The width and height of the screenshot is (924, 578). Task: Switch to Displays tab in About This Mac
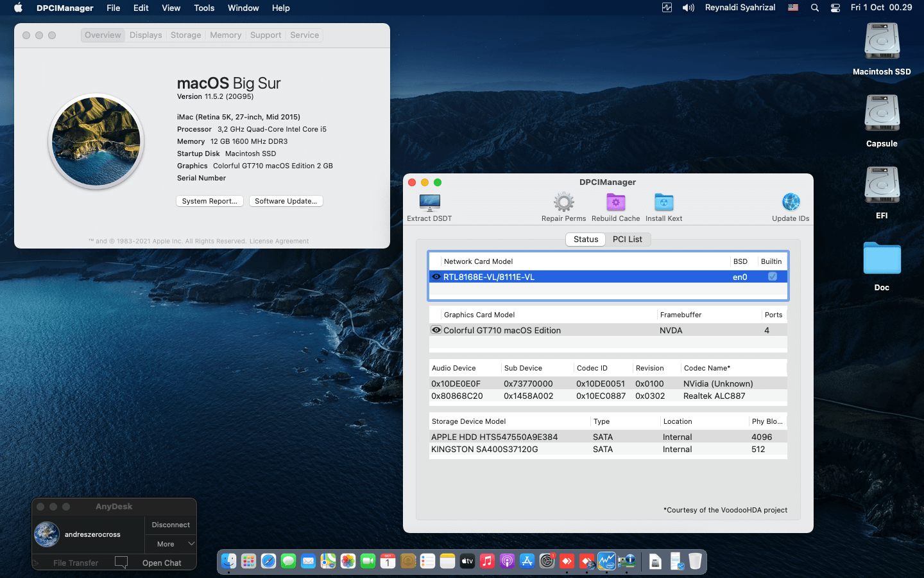pos(146,35)
